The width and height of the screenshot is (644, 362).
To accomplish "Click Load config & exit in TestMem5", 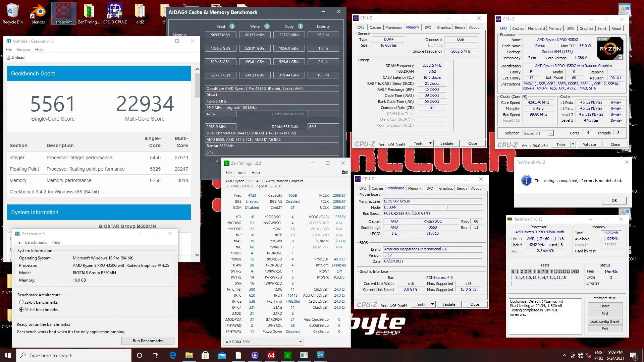I will coord(605,321).
